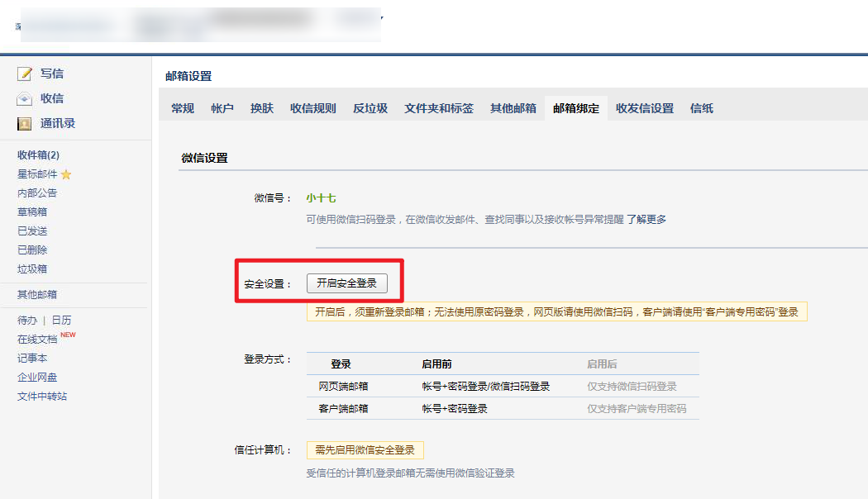Screen dimensions: 868x499
Task: Click the 需先启用微信安全登录 notice
Action: [365, 450]
